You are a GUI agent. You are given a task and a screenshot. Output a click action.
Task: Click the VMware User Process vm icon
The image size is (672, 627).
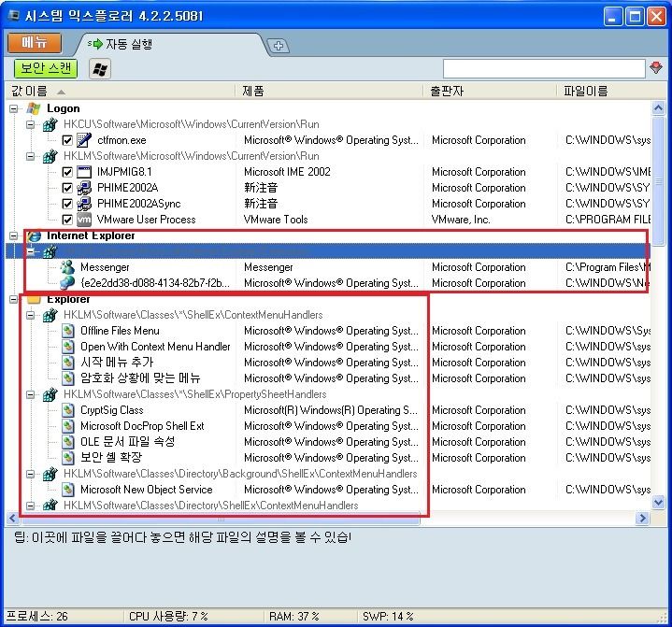tap(84, 220)
